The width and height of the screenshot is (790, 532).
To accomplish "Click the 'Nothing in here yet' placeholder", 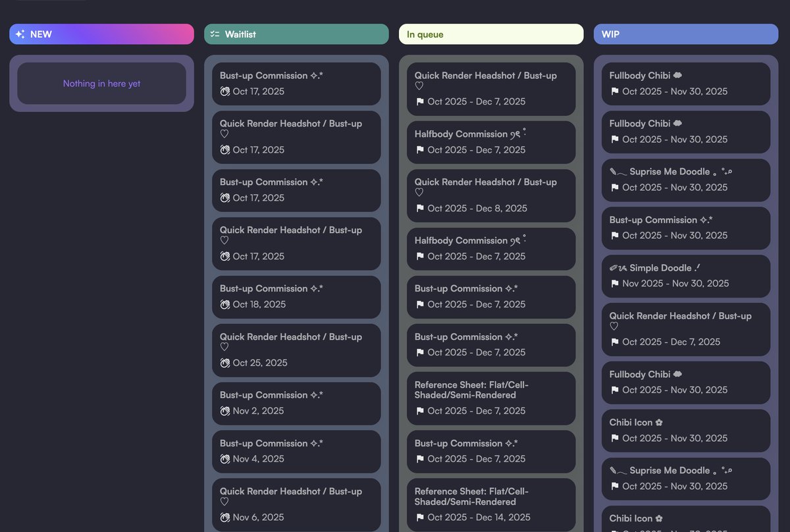I will click(x=101, y=84).
